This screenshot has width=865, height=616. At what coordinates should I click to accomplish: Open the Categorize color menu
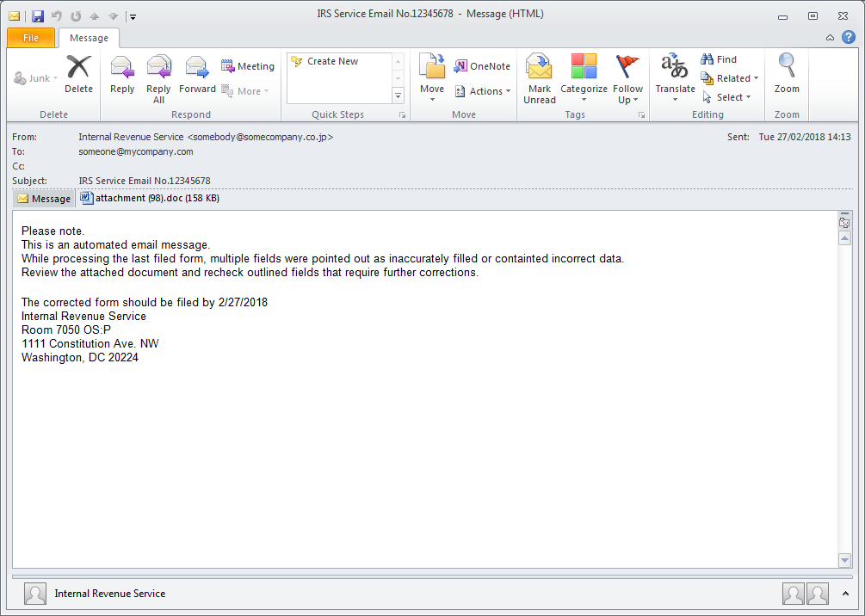pyautogui.click(x=584, y=77)
